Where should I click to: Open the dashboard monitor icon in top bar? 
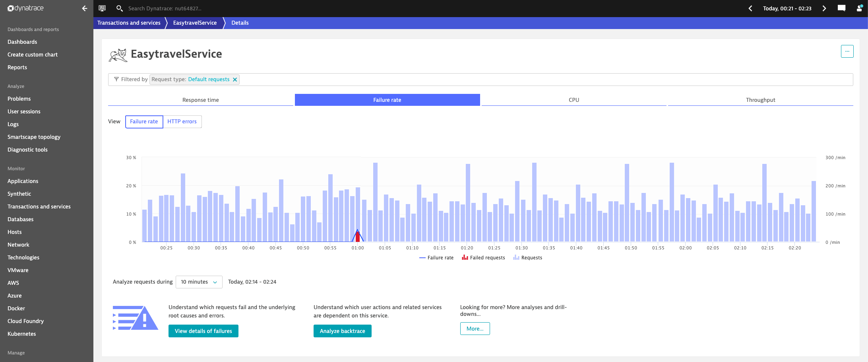tap(102, 8)
